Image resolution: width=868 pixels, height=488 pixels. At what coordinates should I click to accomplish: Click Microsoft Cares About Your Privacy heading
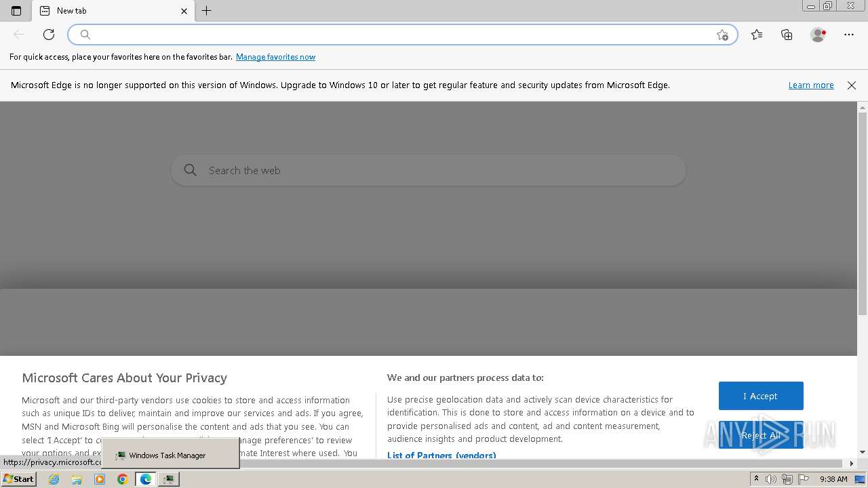[x=125, y=378]
